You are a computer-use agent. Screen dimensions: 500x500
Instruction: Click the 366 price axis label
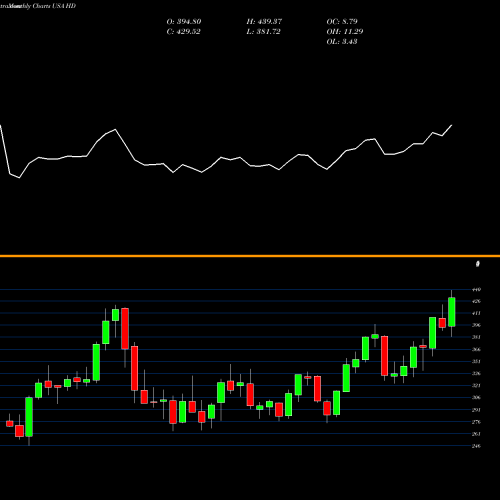click(476, 350)
